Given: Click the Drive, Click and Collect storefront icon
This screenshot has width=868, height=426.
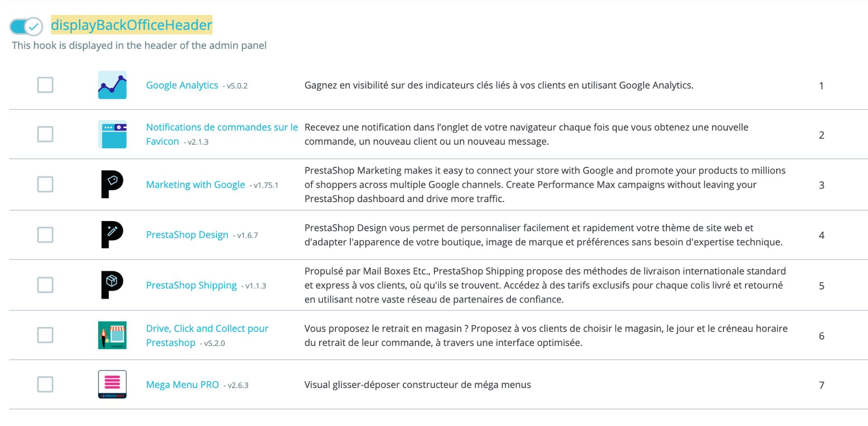Looking at the screenshot, I should point(112,335).
